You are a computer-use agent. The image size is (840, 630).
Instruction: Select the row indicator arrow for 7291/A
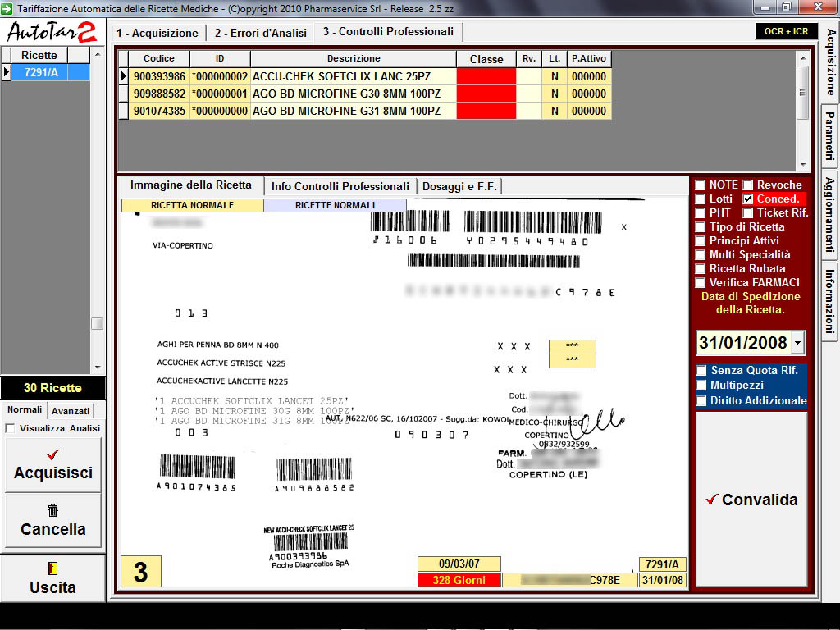coord(6,72)
